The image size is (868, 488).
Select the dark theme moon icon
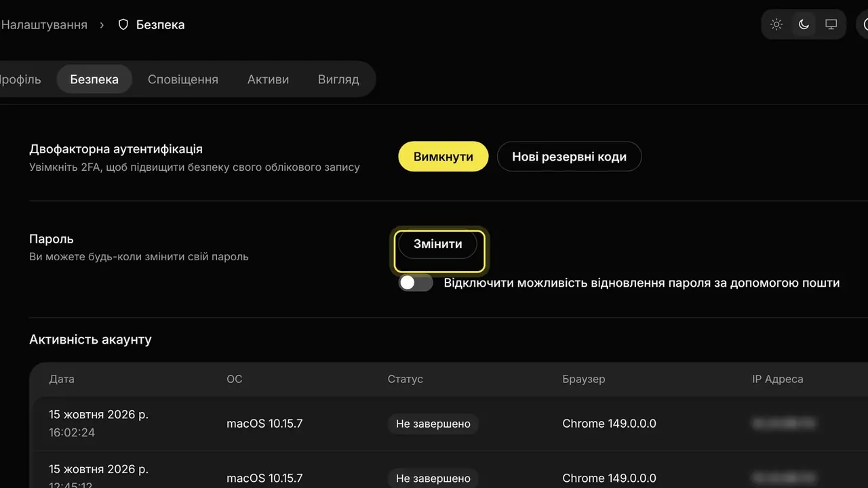point(804,24)
